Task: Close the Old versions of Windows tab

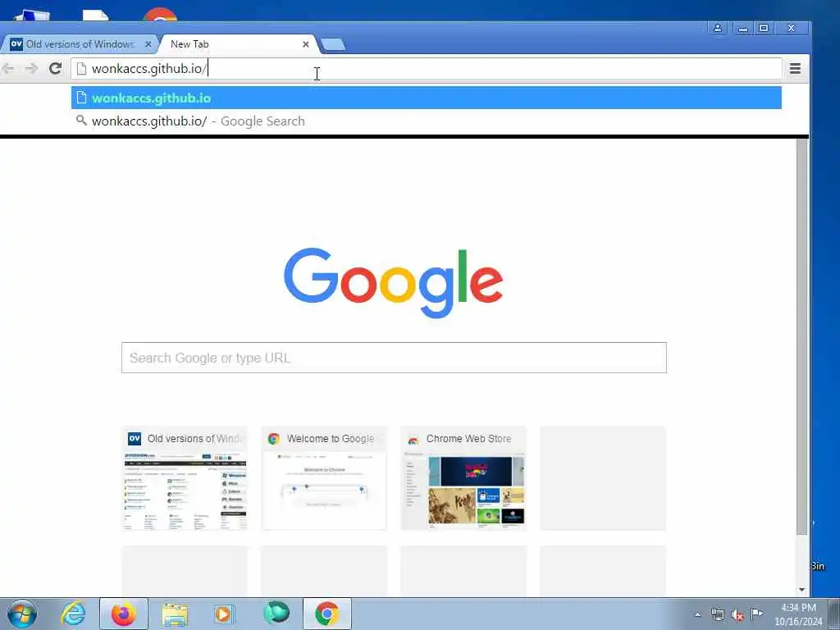Action: pyautogui.click(x=148, y=44)
